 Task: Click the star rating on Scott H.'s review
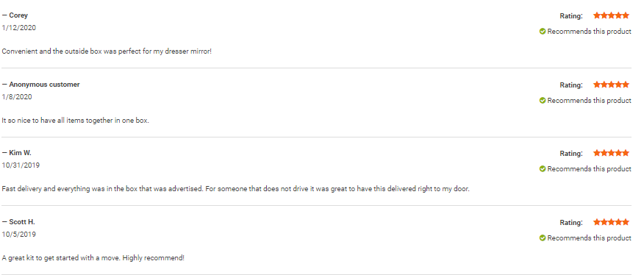click(611, 222)
